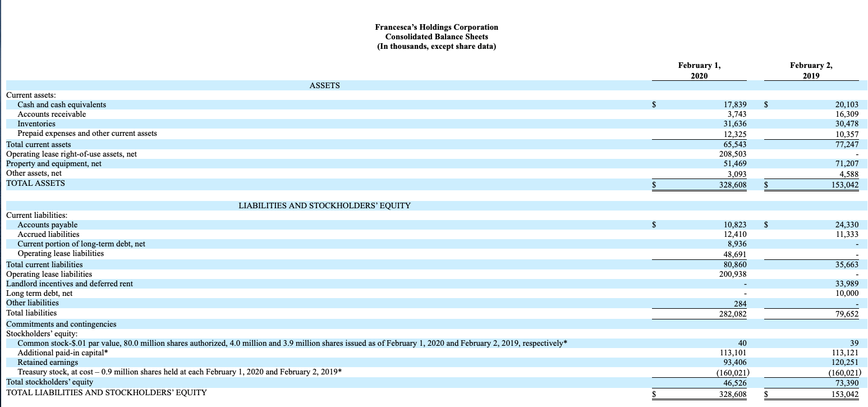Click the 'Commitments and contingencies' row label
Image resolution: width=868 pixels, height=407 pixels.
(61, 324)
